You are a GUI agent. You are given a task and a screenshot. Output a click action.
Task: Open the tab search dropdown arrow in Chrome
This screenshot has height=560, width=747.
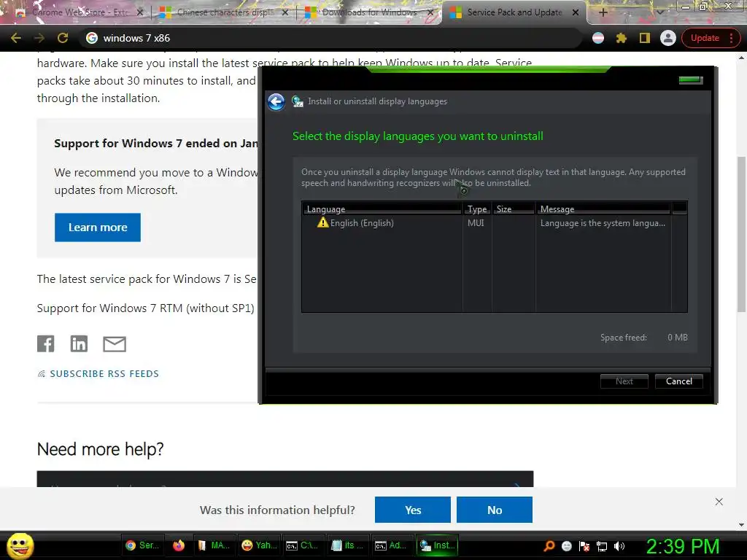point(659,12)
